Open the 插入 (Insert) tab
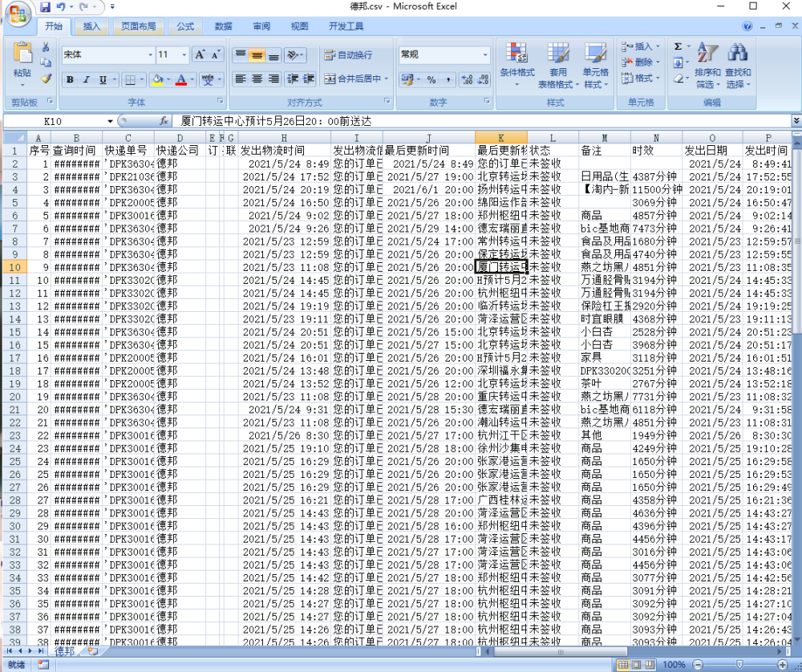The height and width of the screenshot is (672, 802). pyautogui.click(x=91, y=26)
